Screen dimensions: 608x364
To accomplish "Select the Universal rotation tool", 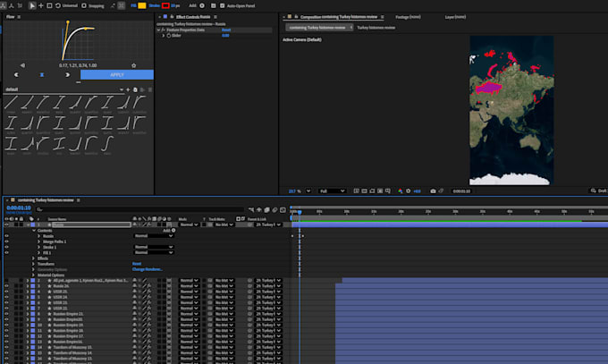I will [58, 5].
